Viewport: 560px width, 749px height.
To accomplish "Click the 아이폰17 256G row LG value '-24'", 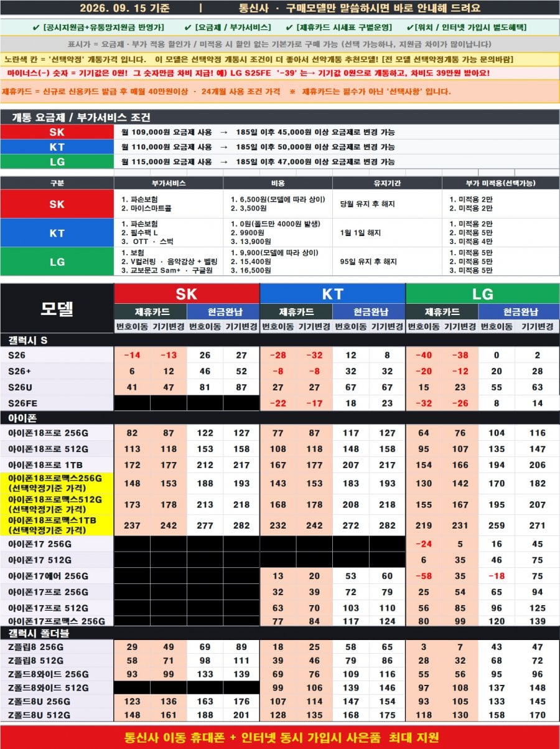I will point(424,544).
